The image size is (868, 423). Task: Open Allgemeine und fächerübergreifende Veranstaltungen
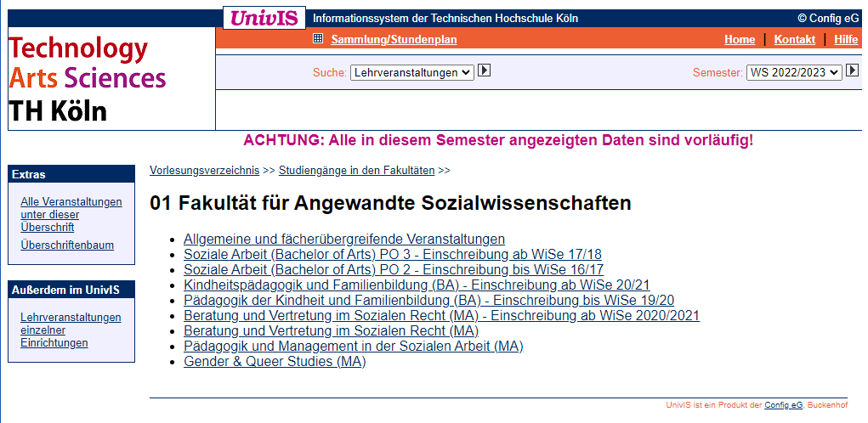pyautogui.click(x=343, y=240)
